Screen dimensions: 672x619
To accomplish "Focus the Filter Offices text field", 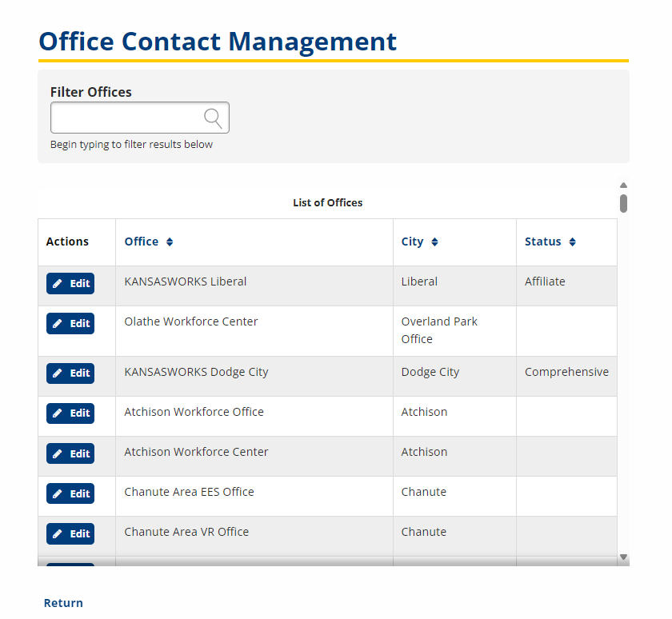I will point(126,118).
